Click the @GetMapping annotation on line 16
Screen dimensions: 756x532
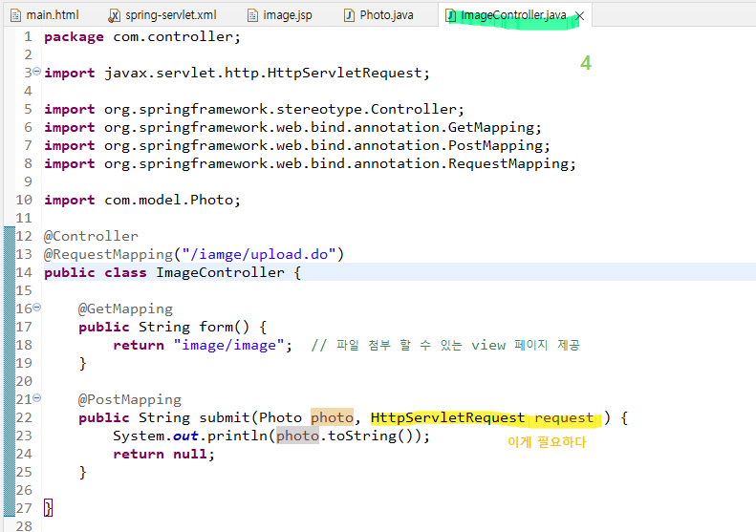[125, 309]
